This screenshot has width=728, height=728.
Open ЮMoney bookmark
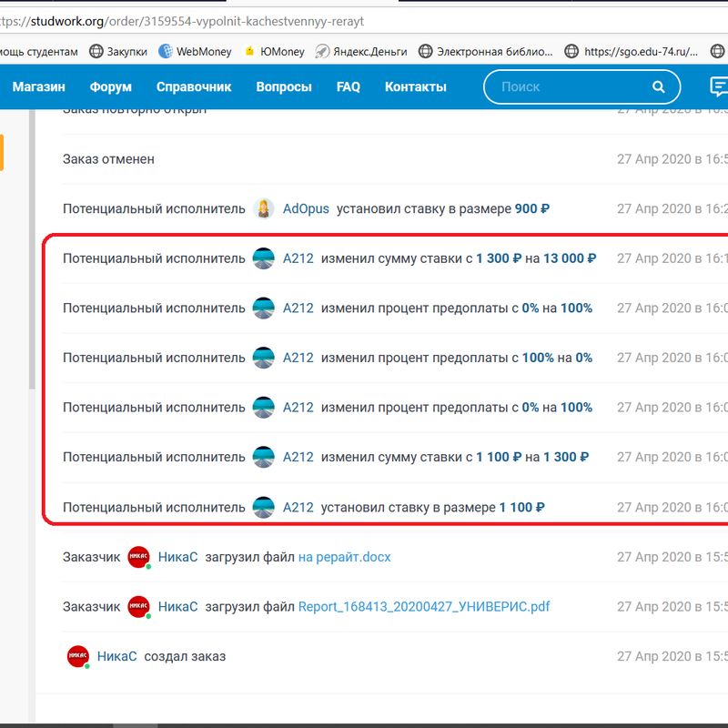pos(274,52)
